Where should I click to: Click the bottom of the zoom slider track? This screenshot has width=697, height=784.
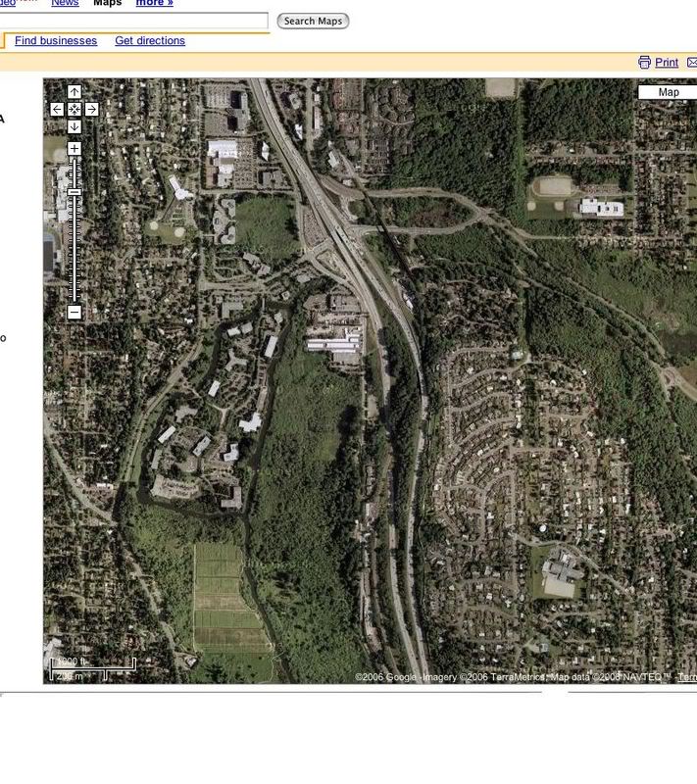75,297
